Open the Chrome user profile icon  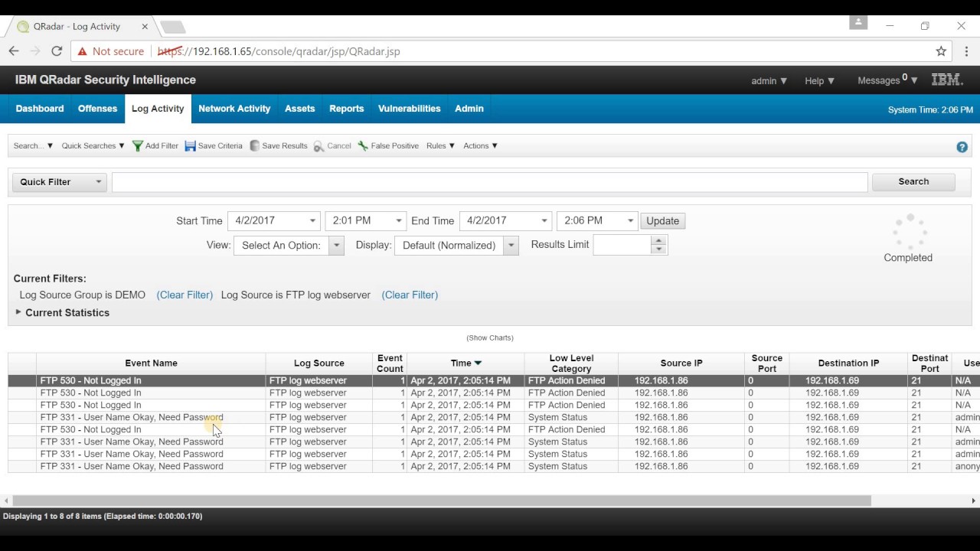[x=858, y=22]
